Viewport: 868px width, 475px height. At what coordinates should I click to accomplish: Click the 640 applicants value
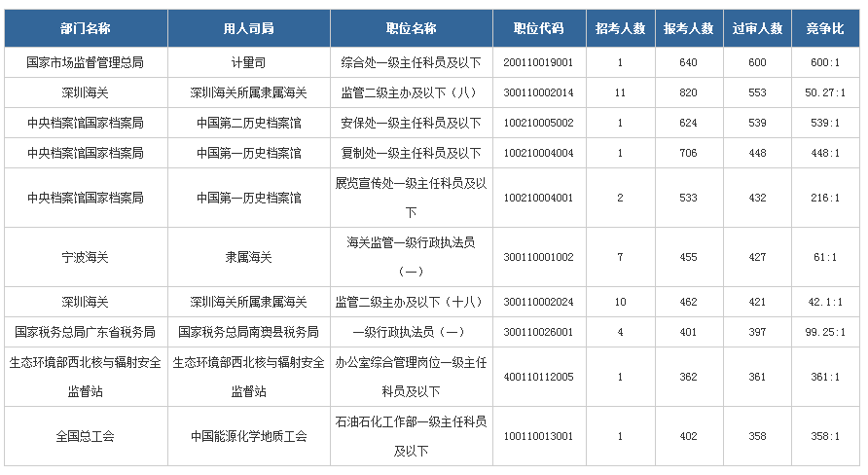pyautogui.click(x=689, y=62)
